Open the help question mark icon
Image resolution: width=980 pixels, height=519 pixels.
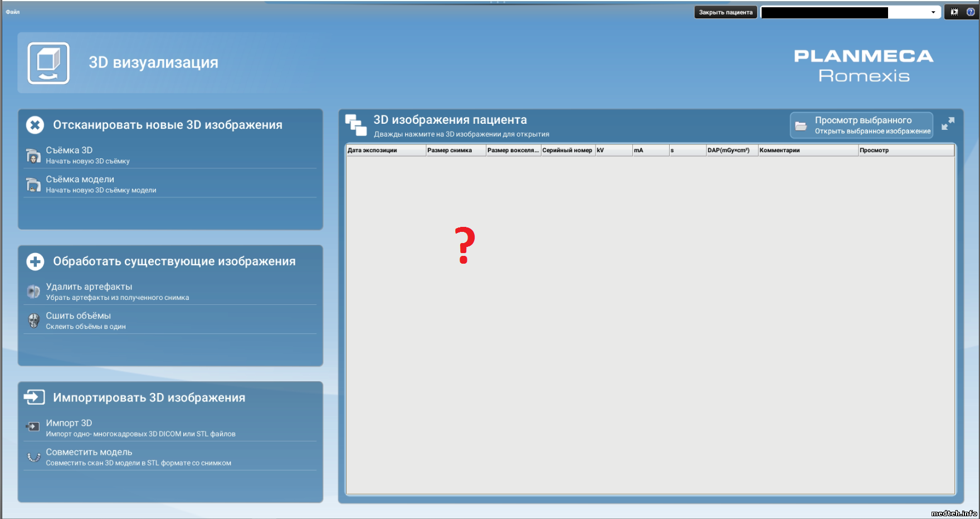(971, 12)
